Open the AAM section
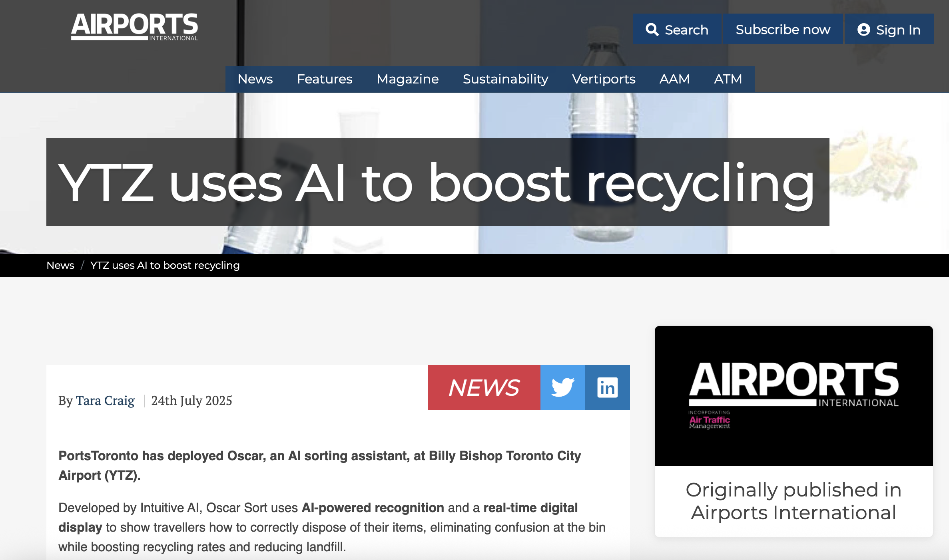This screenshot has width=949, height=560. 674,79
